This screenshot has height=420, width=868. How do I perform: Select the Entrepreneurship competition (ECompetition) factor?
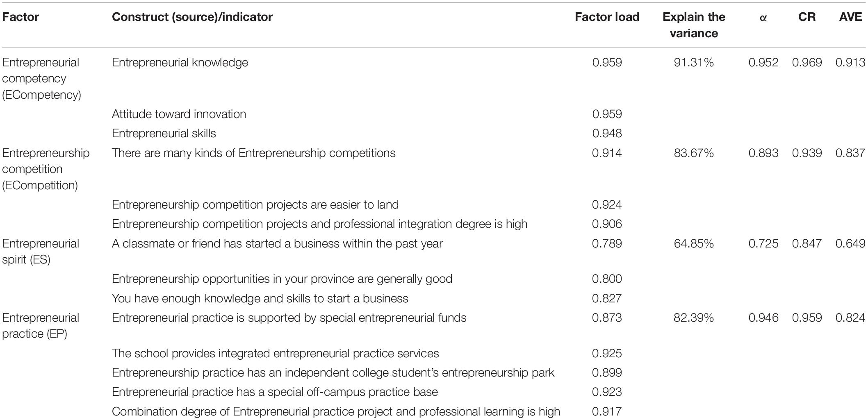(46, 169)
